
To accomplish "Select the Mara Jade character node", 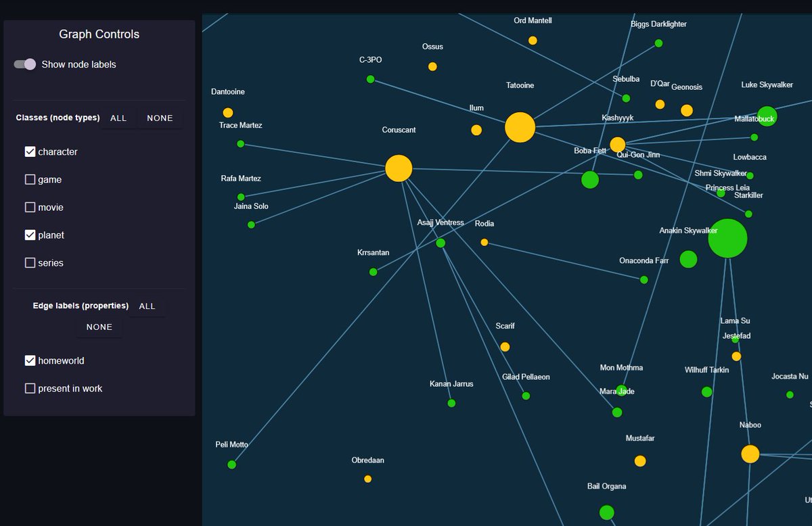I will pos(617,412).
